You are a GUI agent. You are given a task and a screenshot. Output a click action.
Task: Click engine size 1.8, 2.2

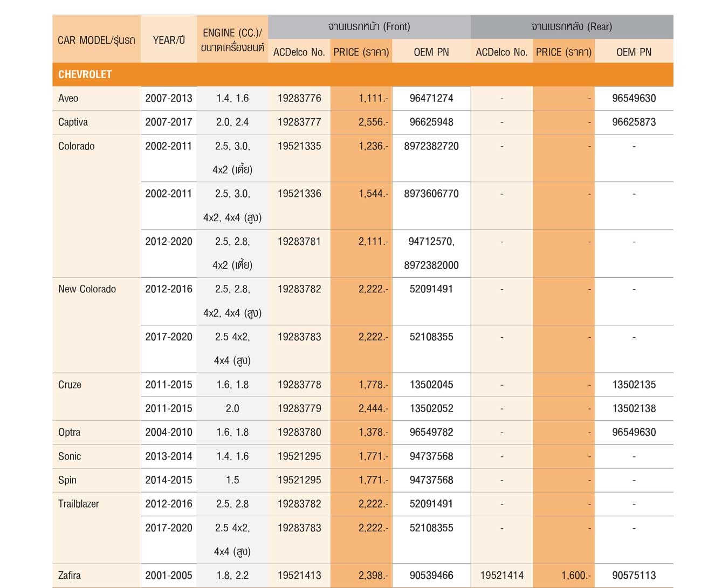[232, 576]
